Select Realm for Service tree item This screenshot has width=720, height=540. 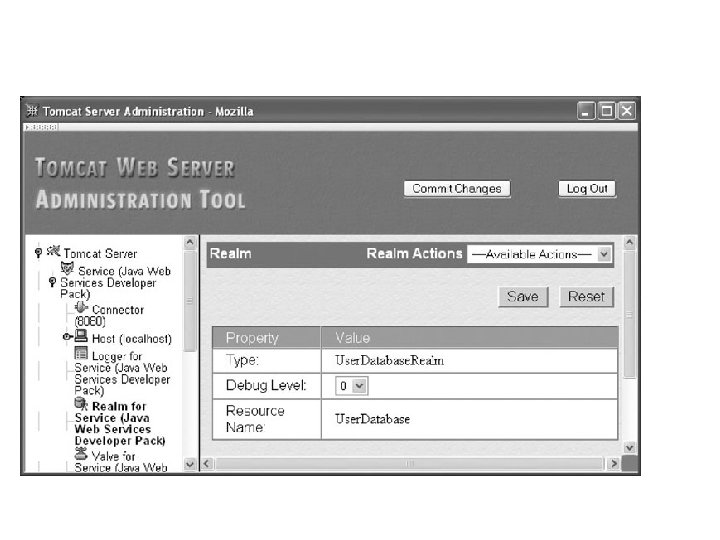pyautogui.click(x=120, y=423)
